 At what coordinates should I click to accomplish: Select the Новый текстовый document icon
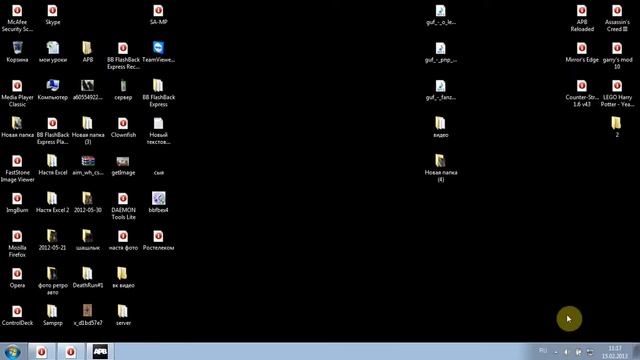[158, 131]
